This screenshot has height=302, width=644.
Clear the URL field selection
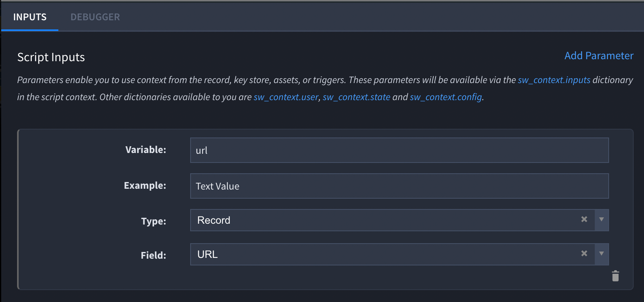(x=584, y=254)
